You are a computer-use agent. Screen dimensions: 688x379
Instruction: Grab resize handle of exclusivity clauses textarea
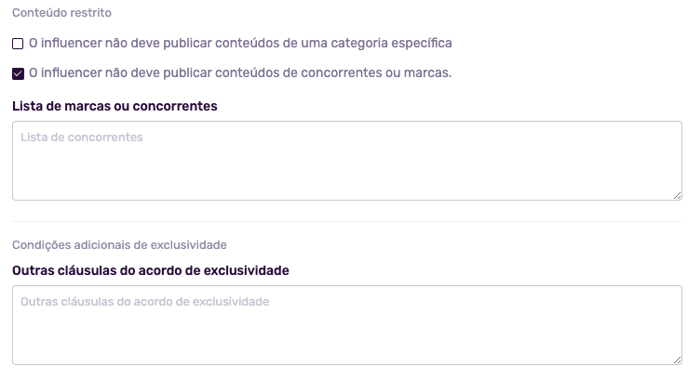pyautogui.click(x=677, y=360)
